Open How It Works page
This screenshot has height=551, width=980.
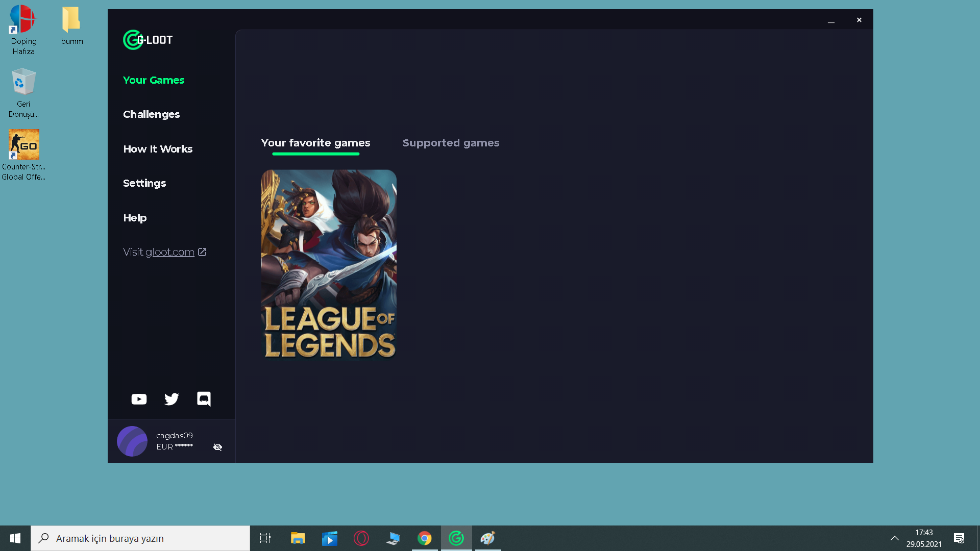click(x=158, y=149)
